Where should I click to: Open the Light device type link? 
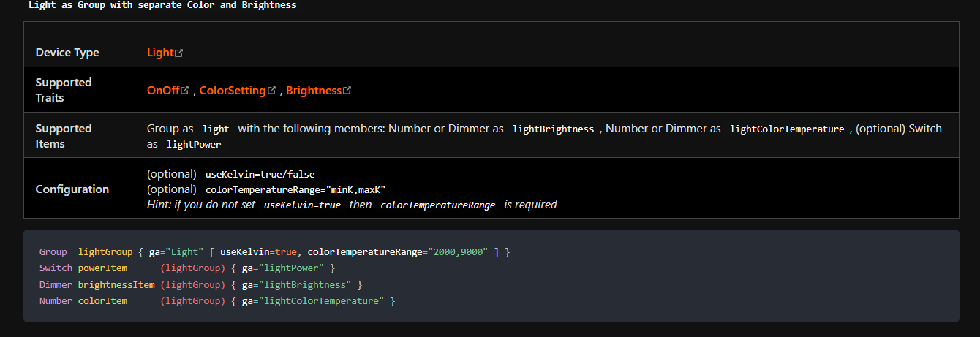[x=160, y=53]
